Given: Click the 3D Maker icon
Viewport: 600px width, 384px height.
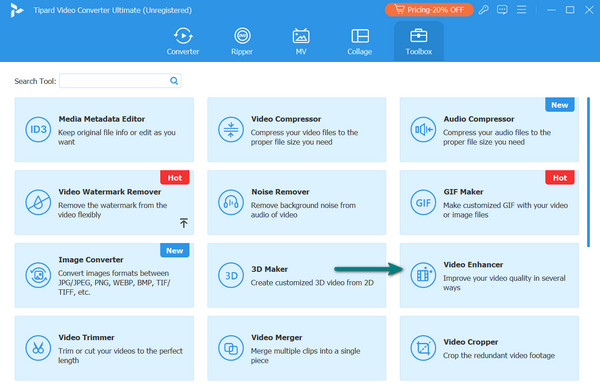Looking at the screenshot, I should (x=231, y=275).
